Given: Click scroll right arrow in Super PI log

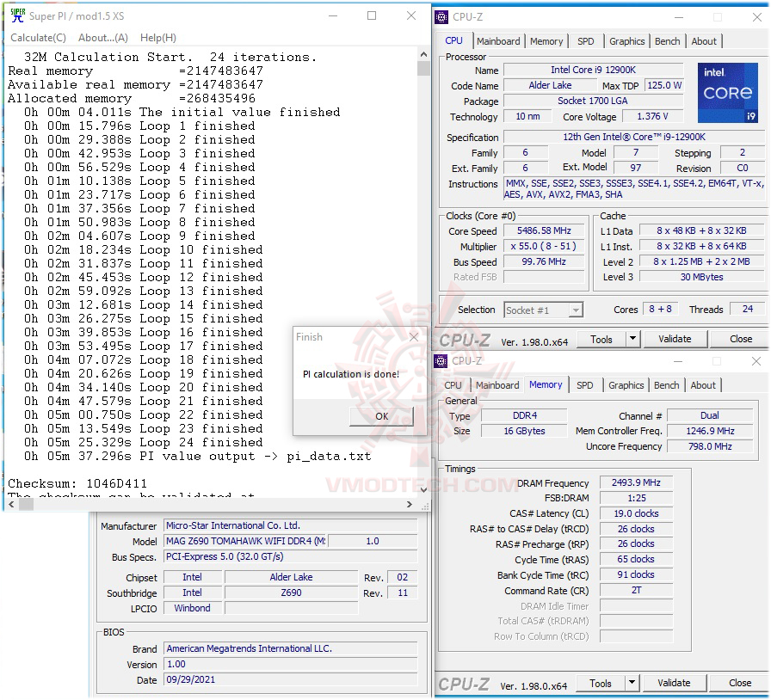Looking at the screenshot, I should 410,504.
